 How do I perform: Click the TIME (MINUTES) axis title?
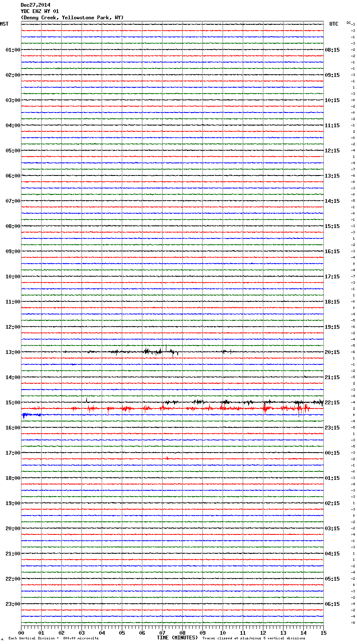177,638
